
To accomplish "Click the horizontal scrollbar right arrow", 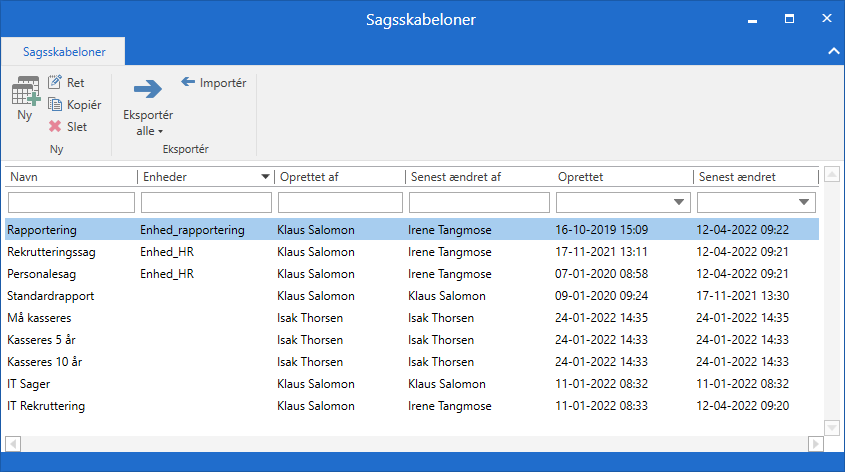I will click(x=813, y=443).
